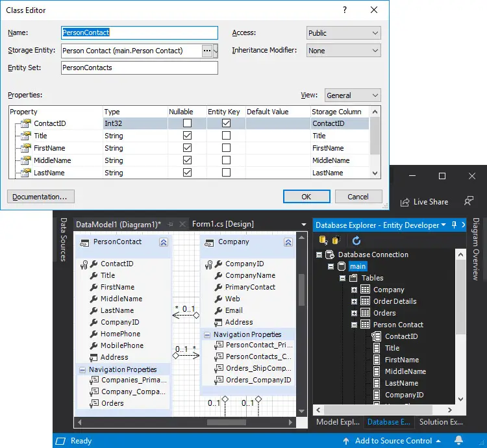Click the feedback person icon beside Live Share
The width and height of the screenshot is (487, 448).
tap(469, 201)
